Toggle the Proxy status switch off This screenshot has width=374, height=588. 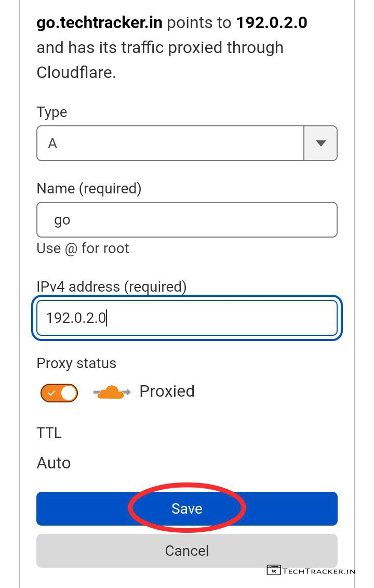[59, 393]
